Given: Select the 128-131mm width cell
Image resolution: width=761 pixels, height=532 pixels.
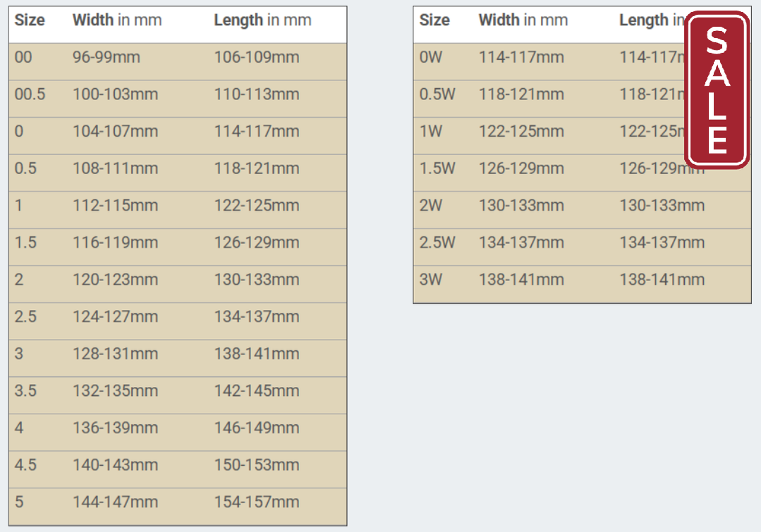Looking at the screenshot, I should tap(116, 354).
